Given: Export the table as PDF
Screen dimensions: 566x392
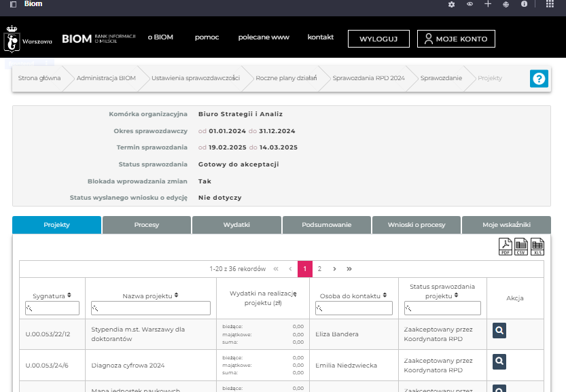Looking at the screenshot, I should pos(506,247).
